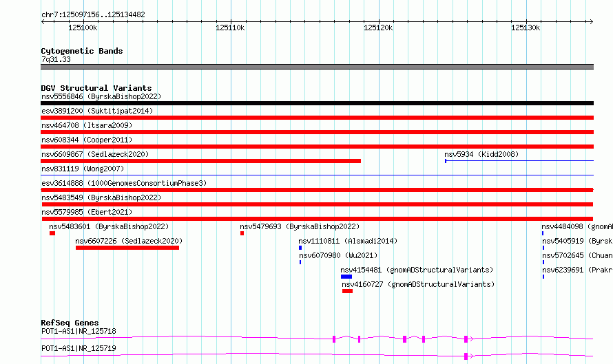
Task: Select the blue nsv4154481 variant block
Action: tap(346, 277)
